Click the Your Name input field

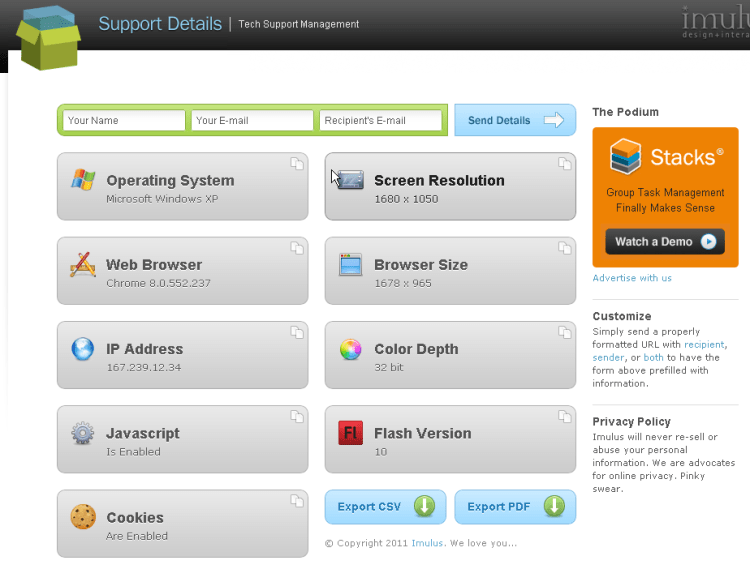pos(124,121)
